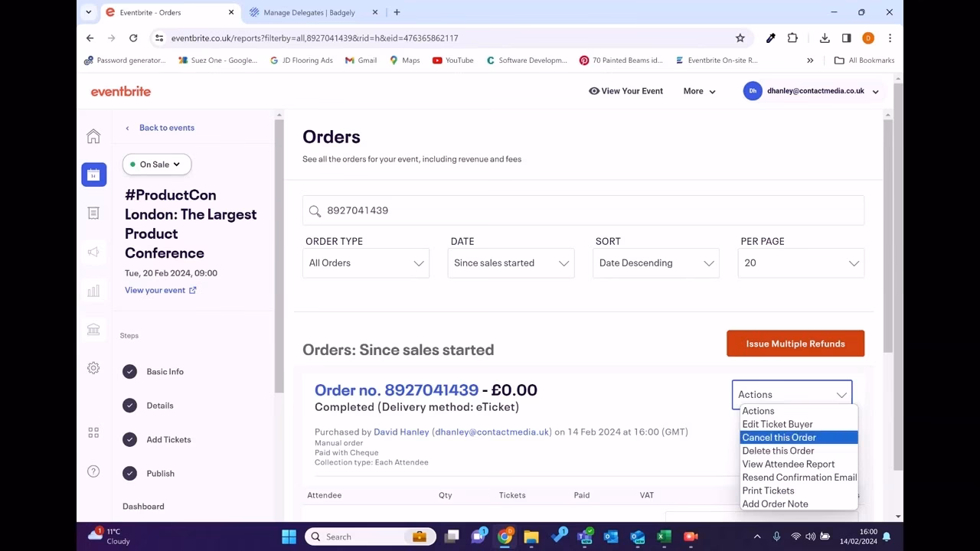980x551 pixels.
Task: Select Delete this Order from Actions menu
Action: click(799, 451)
